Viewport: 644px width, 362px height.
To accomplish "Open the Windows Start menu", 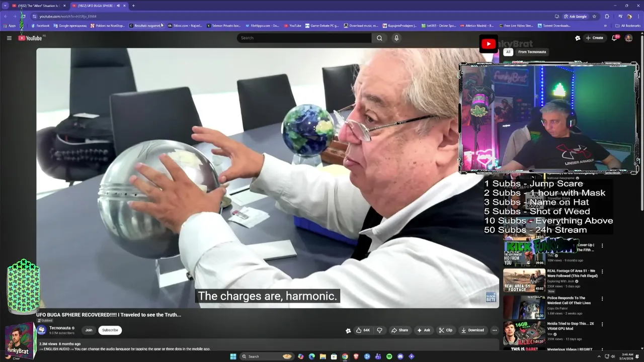I will tap(233, 356).
